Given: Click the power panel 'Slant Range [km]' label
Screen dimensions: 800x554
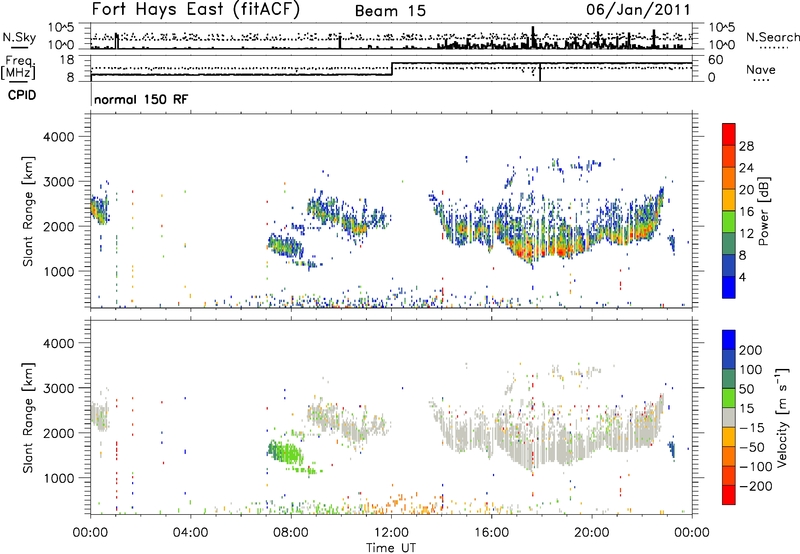Looking at the screenshot, I should pyautogui.click(x=28, y=211).
